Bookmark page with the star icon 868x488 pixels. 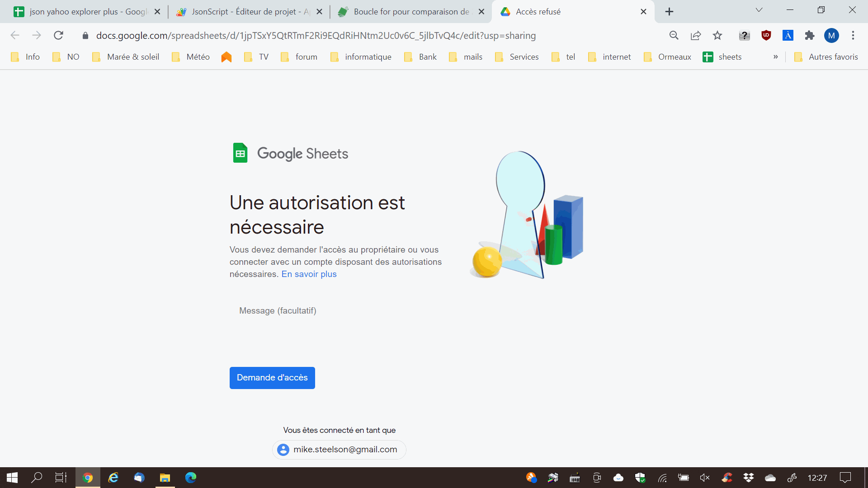[x=717, y=35]
